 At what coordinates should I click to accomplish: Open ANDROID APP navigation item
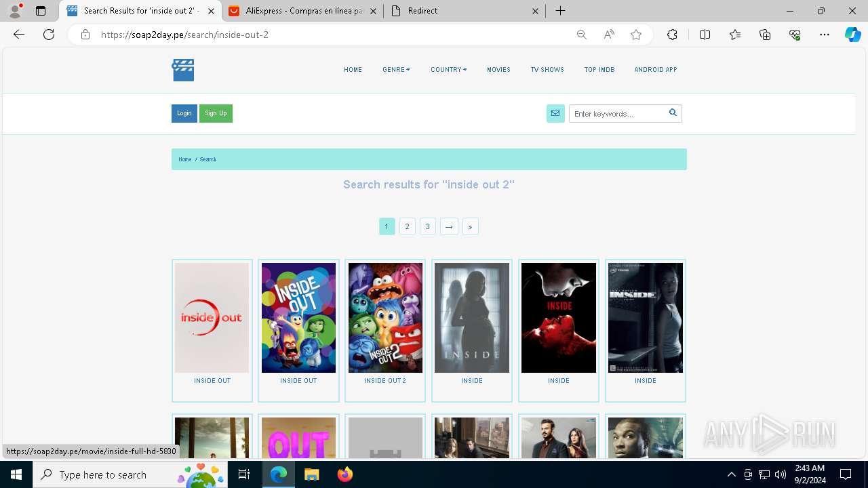point(656,70)
